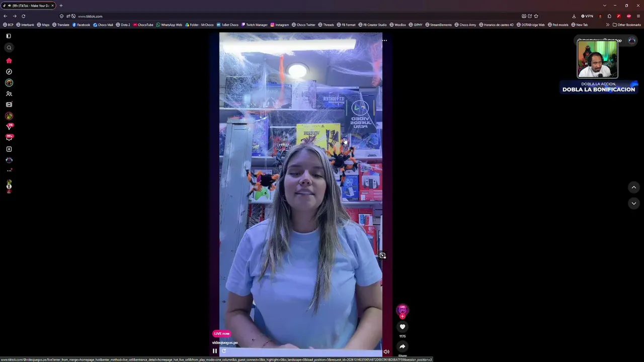Open the More options in sidebar
Image resolution: width=644 pixels, height=362 pixels.
[9, 170]
